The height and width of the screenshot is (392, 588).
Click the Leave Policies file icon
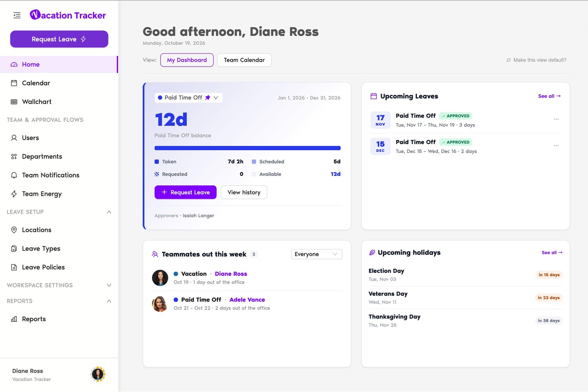point(14,267)
